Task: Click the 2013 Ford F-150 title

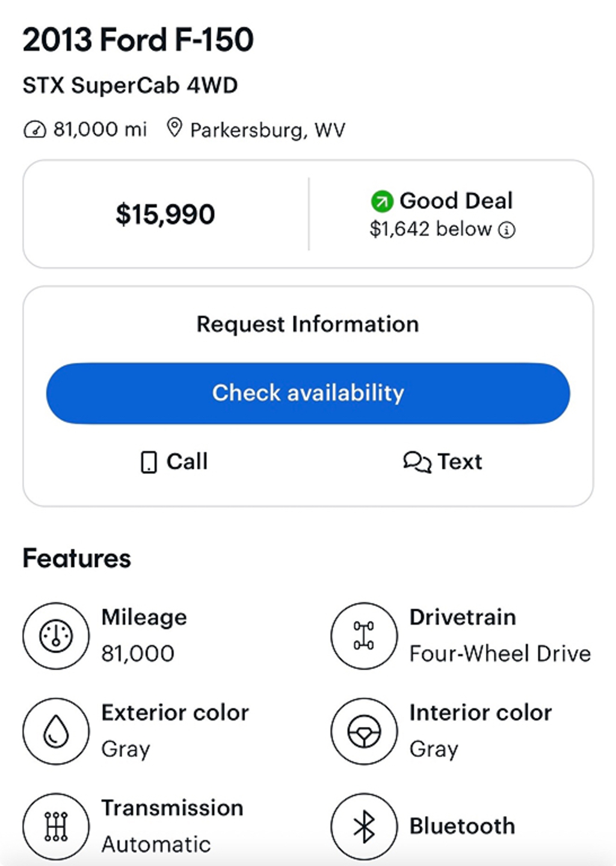Action: pyautogui.click(x=138, y=40)
